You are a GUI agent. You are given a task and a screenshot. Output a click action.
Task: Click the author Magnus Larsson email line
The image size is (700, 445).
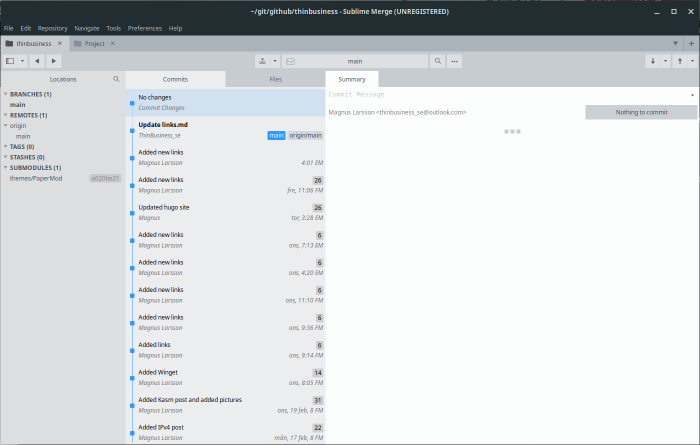click(397, 112)
